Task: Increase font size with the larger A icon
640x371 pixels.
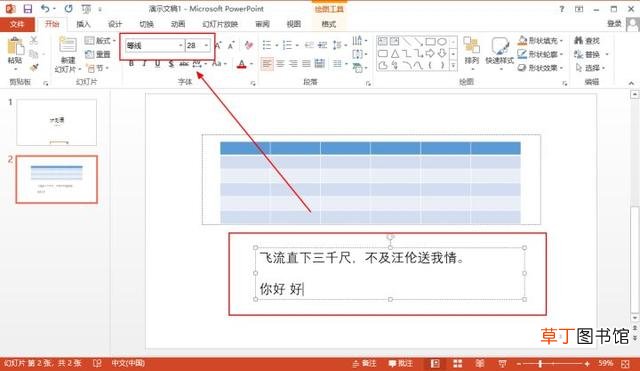Action: click(218, 45)
